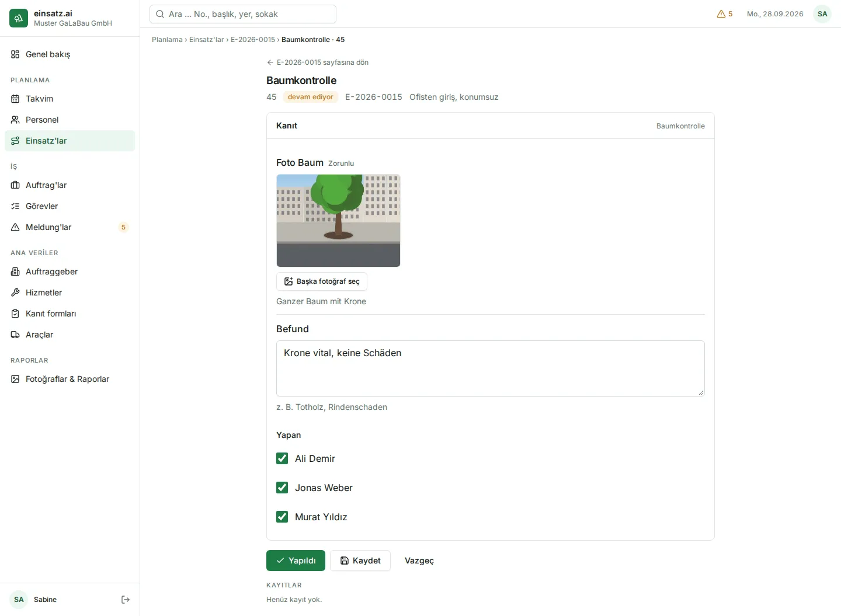Click the Görevler checklist icon
841x616 pixels.
point(15,206)
